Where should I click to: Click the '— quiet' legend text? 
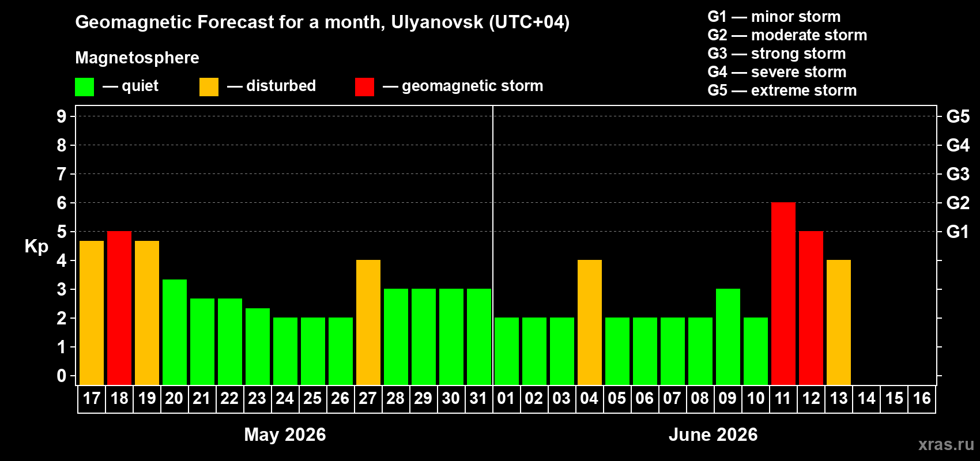(x=130, y=86)
